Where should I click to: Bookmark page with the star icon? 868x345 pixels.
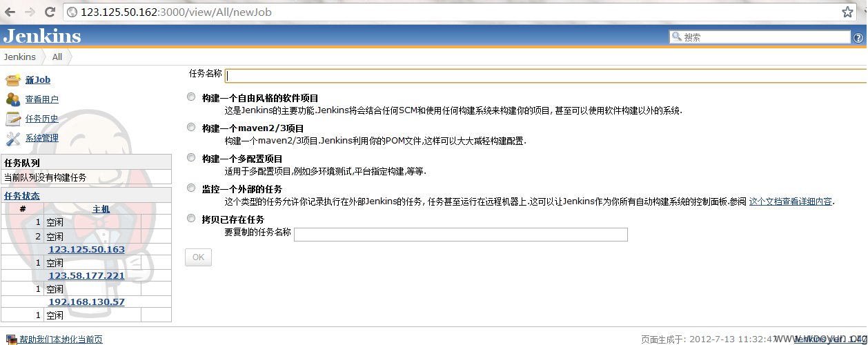tap(847, 12)
